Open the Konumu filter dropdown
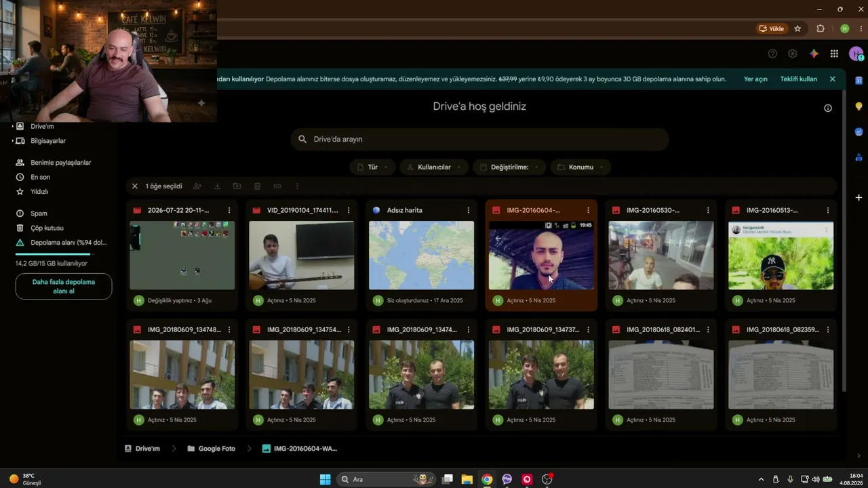Image resolution: width=868 pixels, height=488 pixels. [x=580, y=167]
